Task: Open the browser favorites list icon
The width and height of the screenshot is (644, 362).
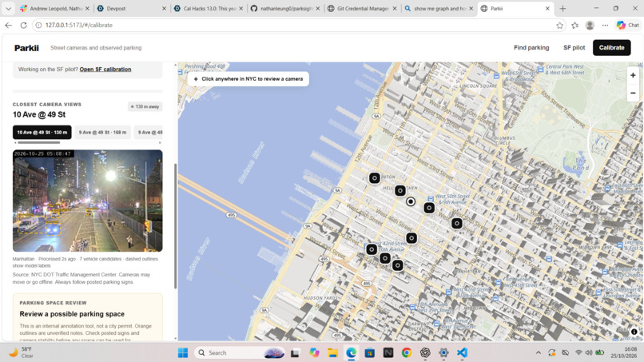Action: click(575, 26)
